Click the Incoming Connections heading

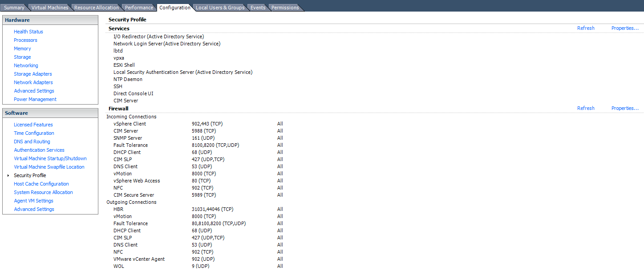pyautogui.click(x=131, y=117)
